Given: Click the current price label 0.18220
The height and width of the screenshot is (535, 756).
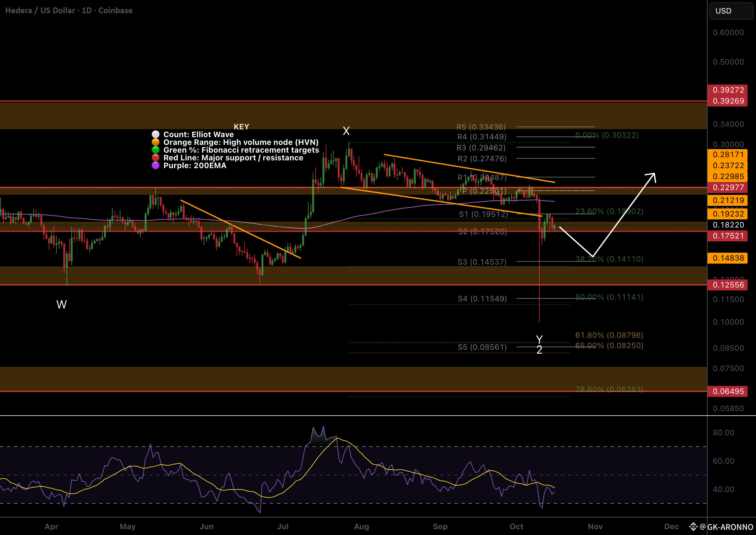Looking at the screenshot, I should coord(728,225).
